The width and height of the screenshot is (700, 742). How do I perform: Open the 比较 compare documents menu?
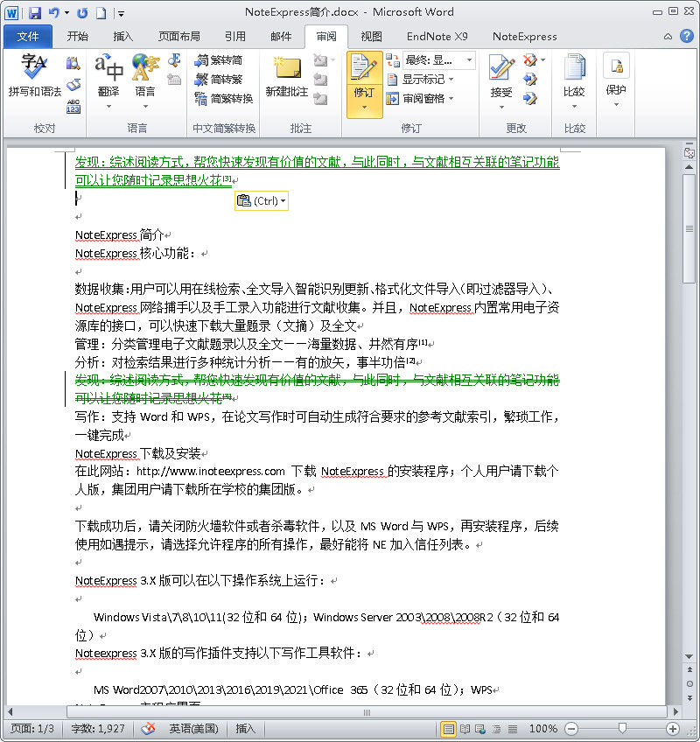(x=574, y=80)
